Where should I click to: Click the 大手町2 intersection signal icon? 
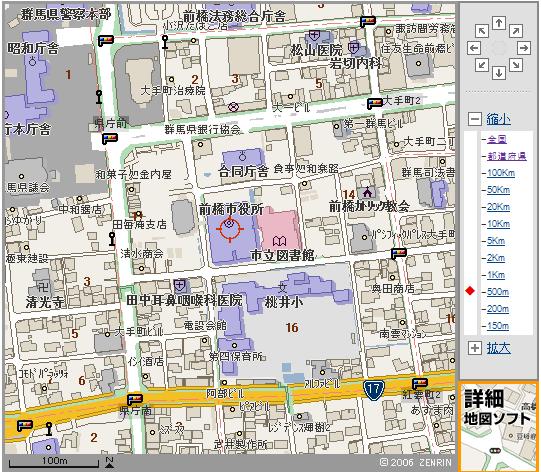(x=374, y=103)
